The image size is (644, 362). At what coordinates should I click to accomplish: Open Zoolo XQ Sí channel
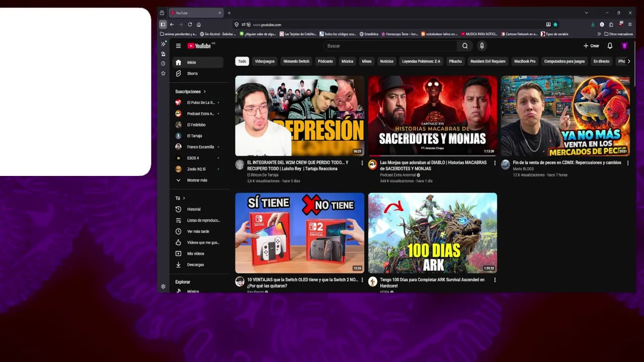pos(198,169)
